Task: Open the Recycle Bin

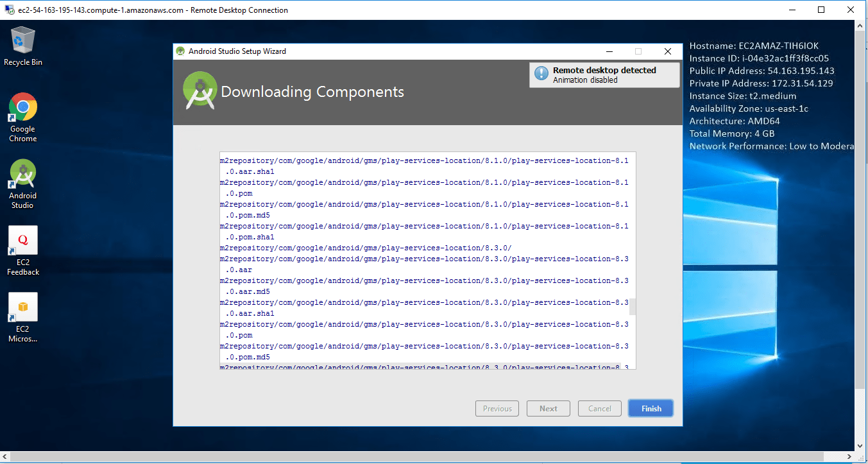Action: pyautogui.click(x=22, y=40)
